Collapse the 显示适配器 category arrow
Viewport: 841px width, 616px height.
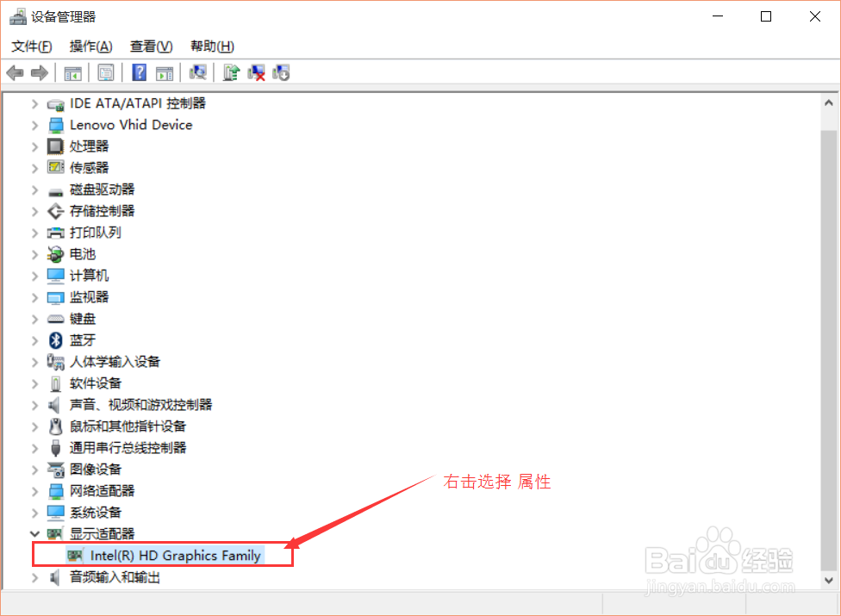[34, 534]
